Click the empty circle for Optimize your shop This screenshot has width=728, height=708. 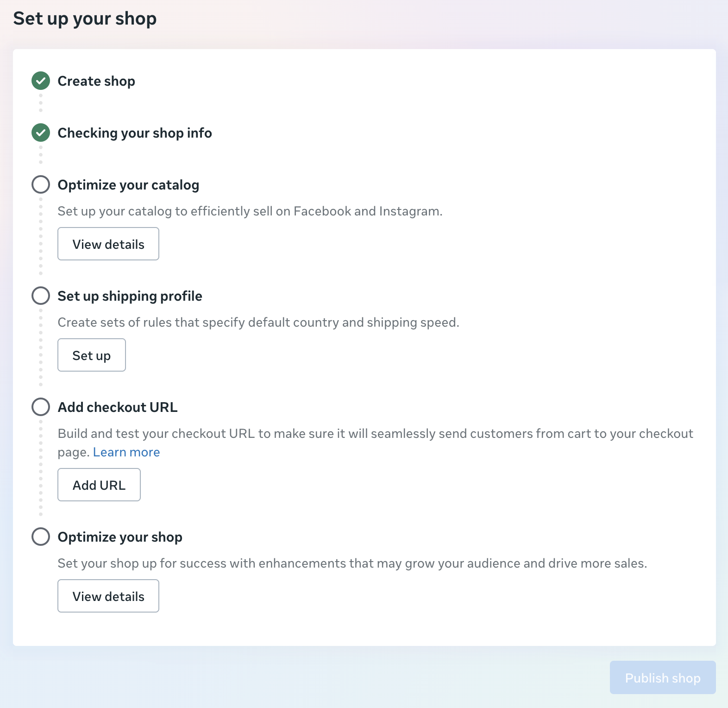(x=41, y=537)
